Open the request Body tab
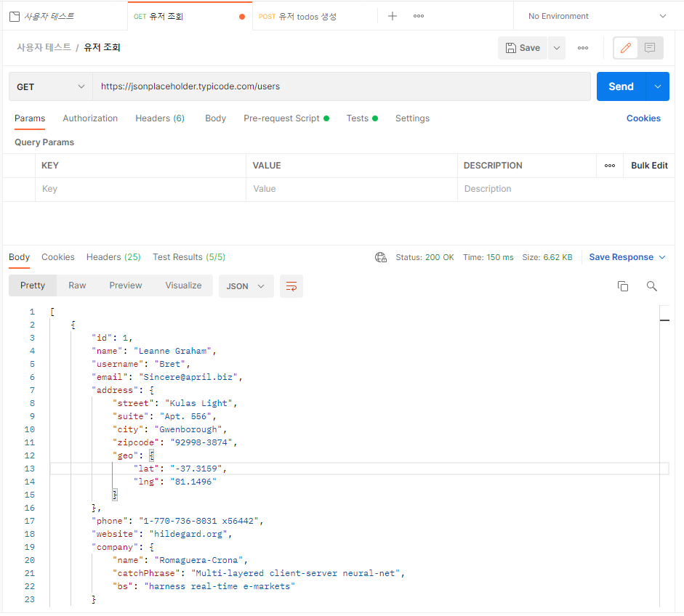This screenshot has width=684, height=616. (215, 118)
